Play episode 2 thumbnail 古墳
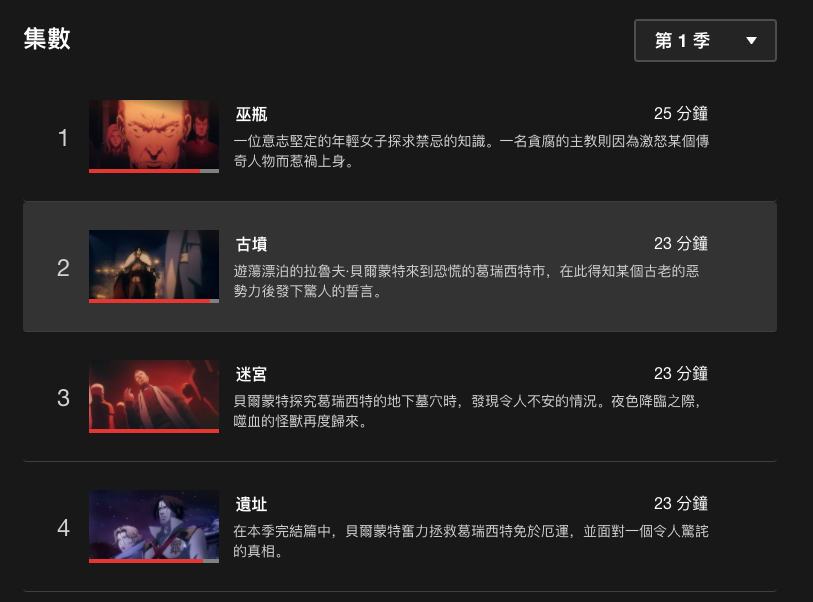Image resolution: width=813 pixels, height=602 pixels. pos(153,266)
